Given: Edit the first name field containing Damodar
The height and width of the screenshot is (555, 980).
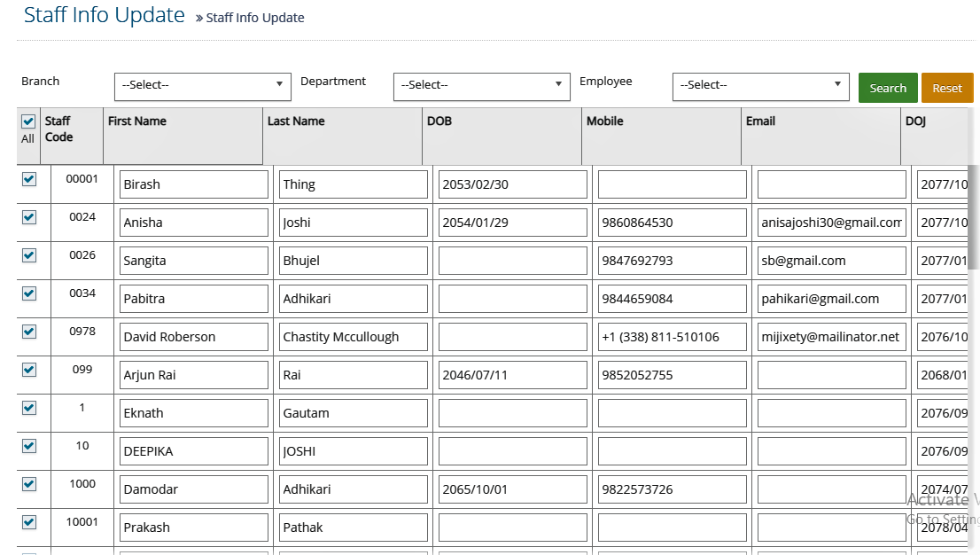Looking at the screenshot, I should click(194, 490).
